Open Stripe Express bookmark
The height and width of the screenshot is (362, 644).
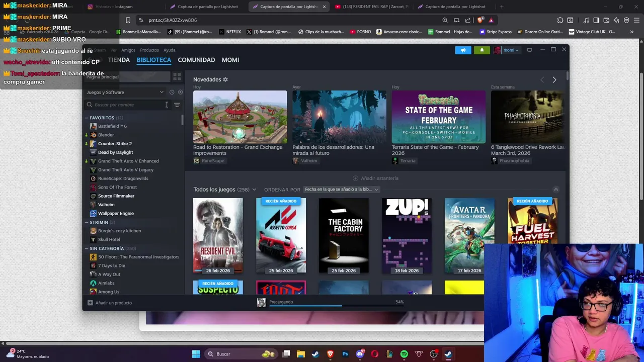point(496,32)
